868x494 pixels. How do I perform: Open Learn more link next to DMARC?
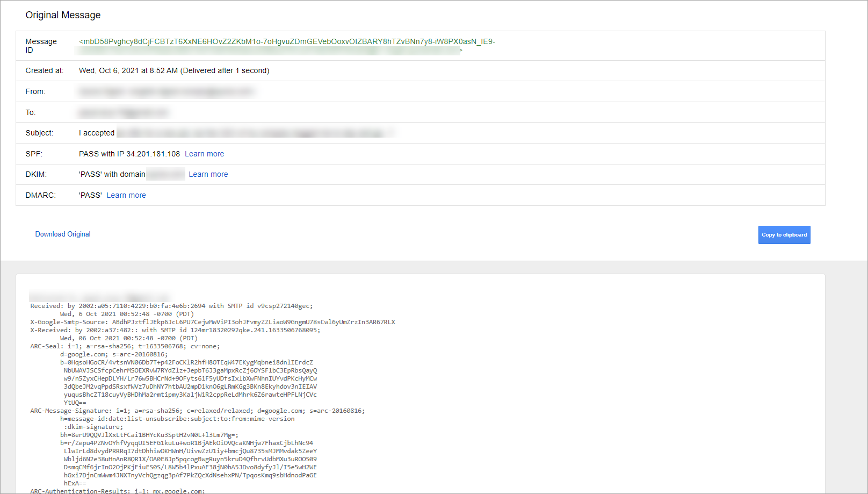pyautogui.click(x=126, y=195)
